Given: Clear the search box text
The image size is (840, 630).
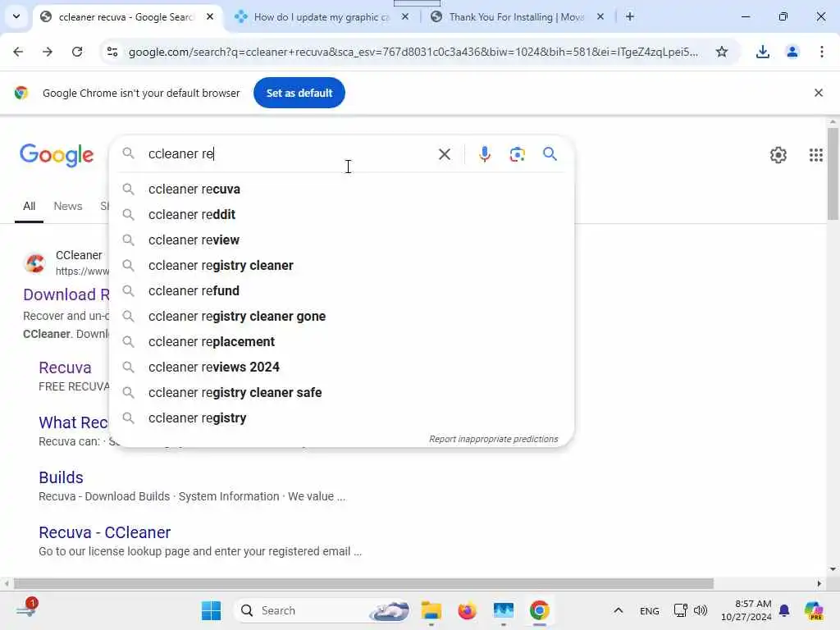Looking at the screenshot, I should point(444,154).
